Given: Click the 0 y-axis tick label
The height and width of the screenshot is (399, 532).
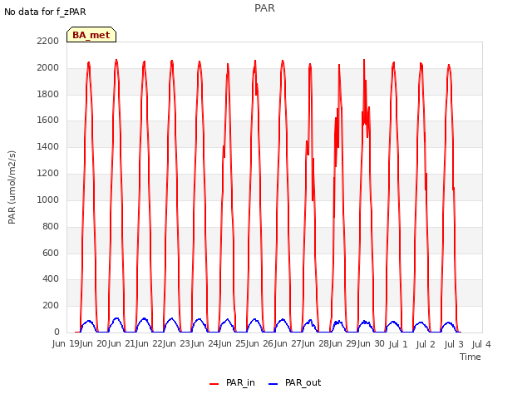Looking at the screenshot, I should (57, 332).
